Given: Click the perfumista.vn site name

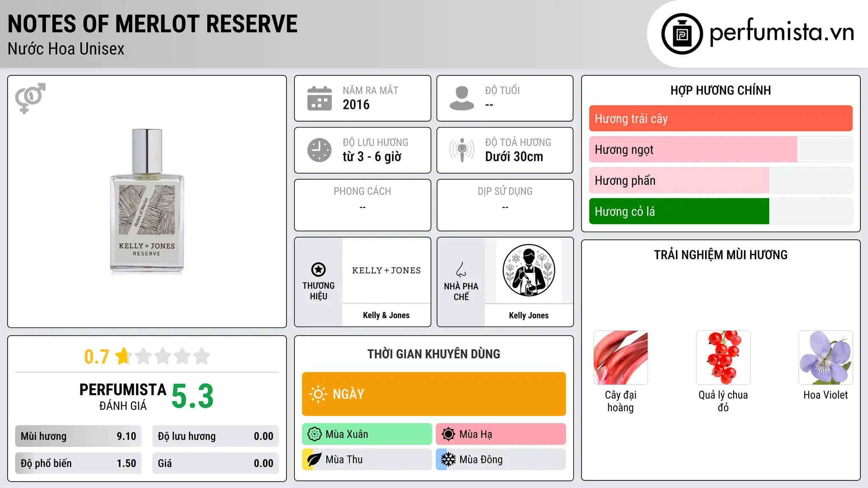Looking at the screenshot, I should click(x=782, y=32).
